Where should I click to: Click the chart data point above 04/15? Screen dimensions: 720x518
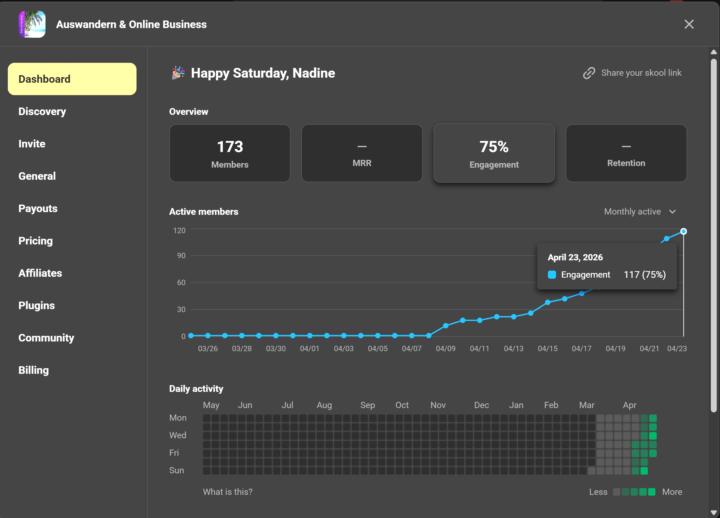pos(547,302)
